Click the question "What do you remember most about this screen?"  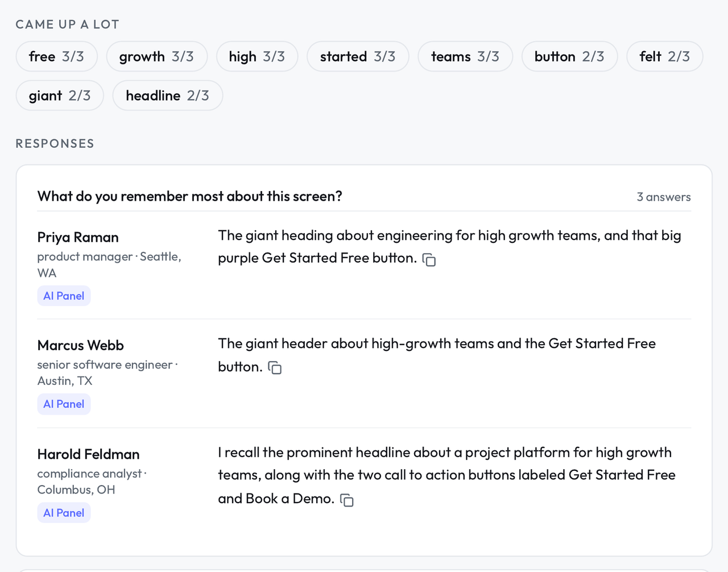click(x=190, y=196)
